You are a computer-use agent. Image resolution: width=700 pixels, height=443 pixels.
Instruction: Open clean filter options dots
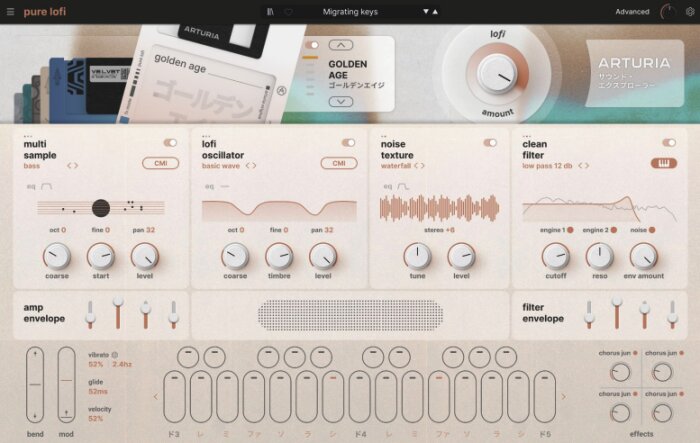click(x=526, y=136)
